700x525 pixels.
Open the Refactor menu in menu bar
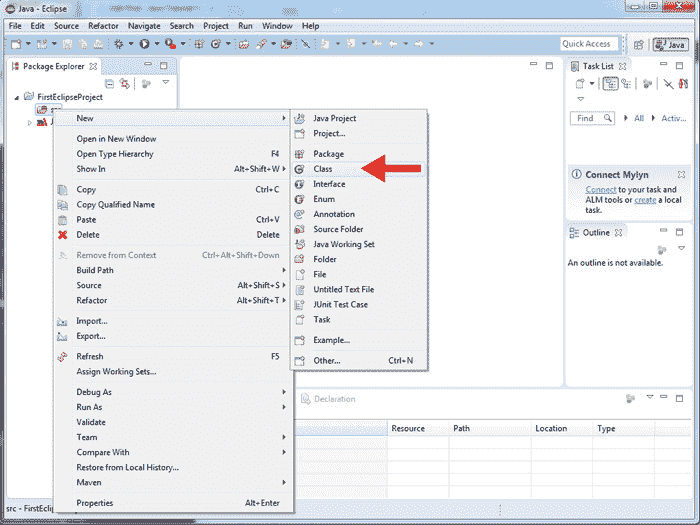point(103,26)
